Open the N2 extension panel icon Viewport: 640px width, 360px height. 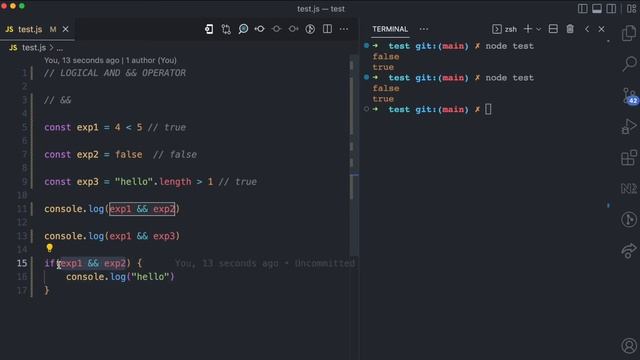629,188
